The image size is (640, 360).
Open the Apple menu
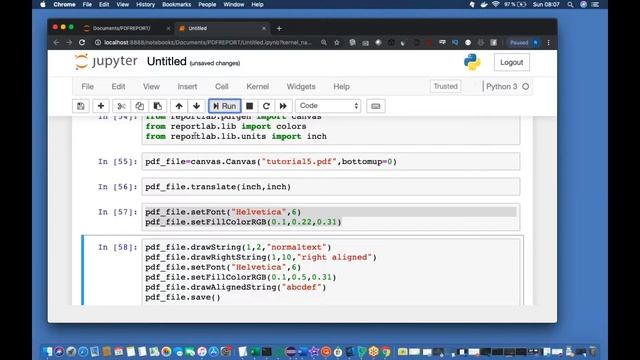coord(43,4)
